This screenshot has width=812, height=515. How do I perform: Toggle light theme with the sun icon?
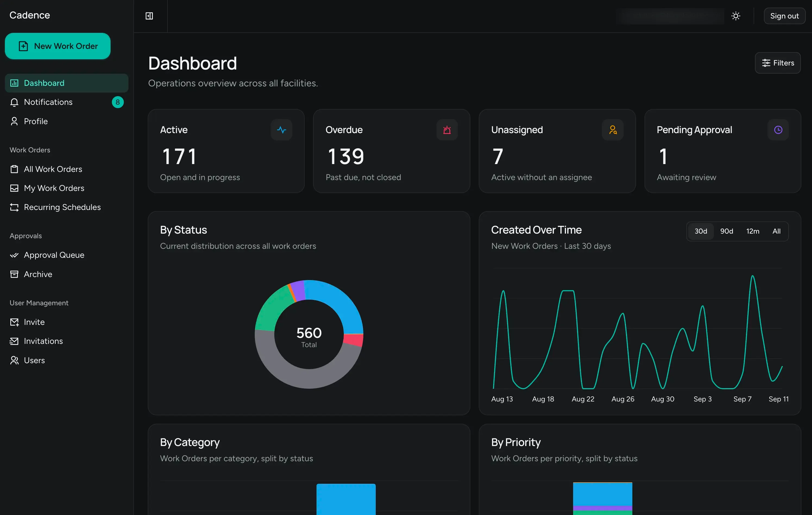pos(736,16)
